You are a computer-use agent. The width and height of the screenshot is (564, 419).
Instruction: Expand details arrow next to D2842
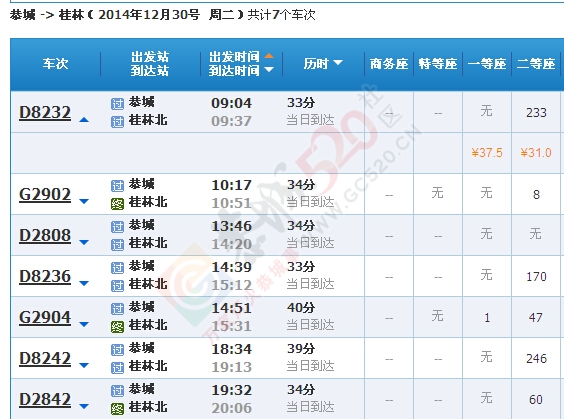pyautogui.click(x=84, y=406)
